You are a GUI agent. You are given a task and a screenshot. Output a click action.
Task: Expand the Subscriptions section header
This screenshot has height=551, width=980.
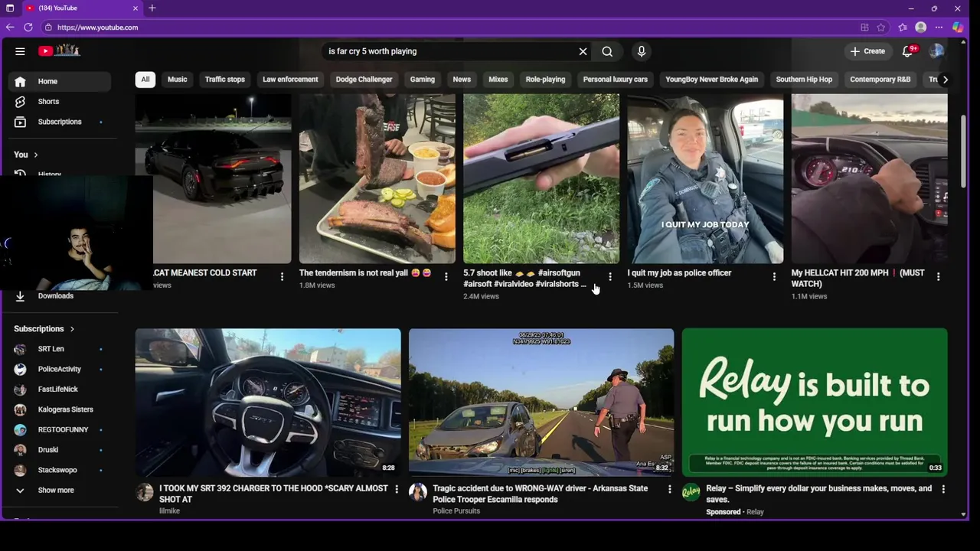44,329
